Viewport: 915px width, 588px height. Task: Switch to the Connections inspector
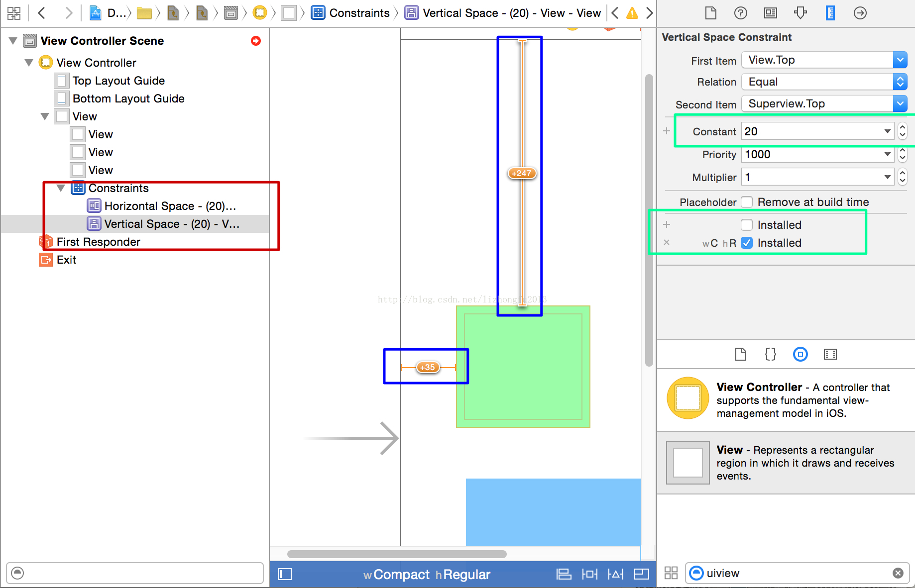click(x=860, y=13)
